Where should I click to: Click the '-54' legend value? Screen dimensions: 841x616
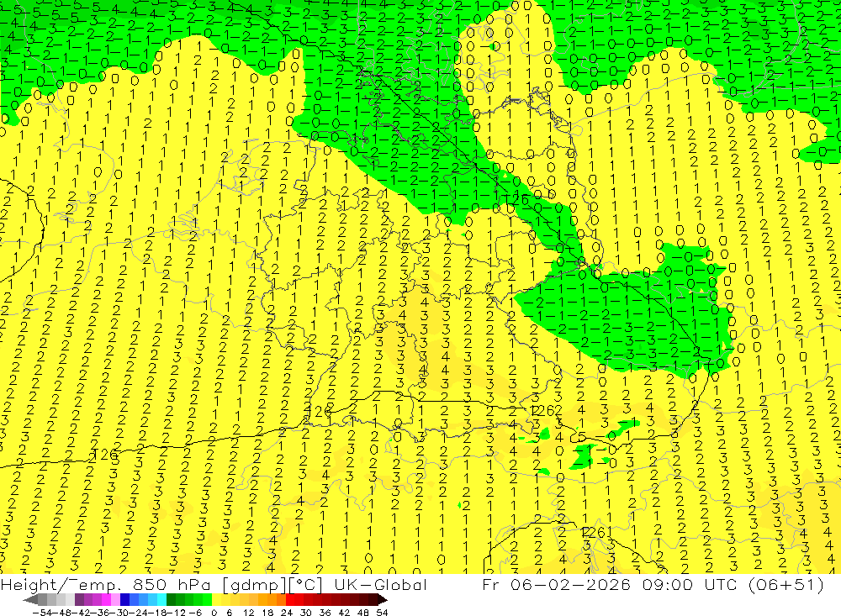pyautogui.click(x=40, y=613)
